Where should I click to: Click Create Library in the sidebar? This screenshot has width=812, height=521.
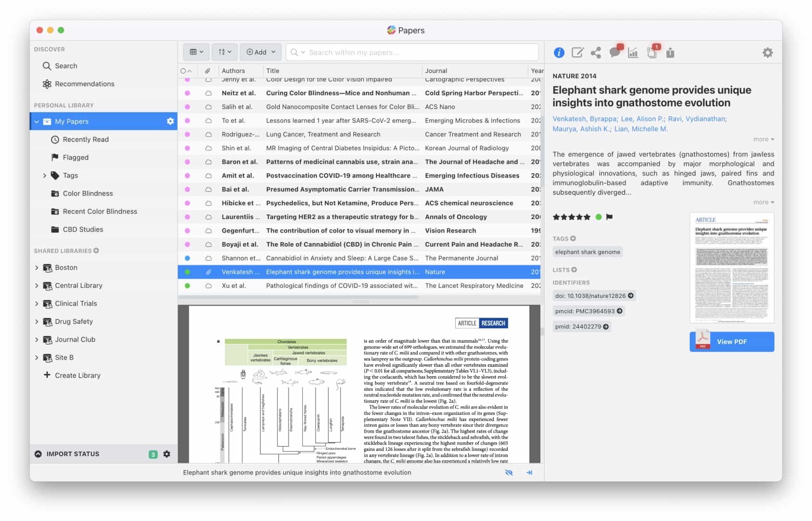(x=72, y=375)
